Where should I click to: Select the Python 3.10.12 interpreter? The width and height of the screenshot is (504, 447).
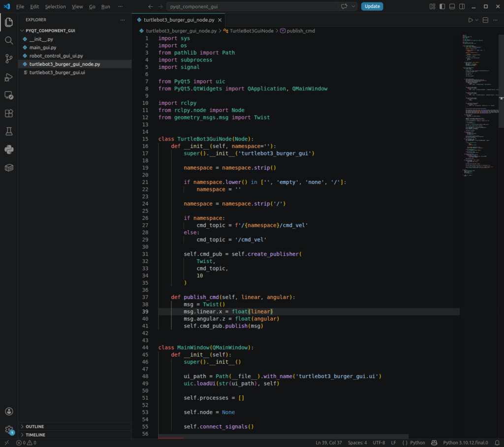(466, 443)
